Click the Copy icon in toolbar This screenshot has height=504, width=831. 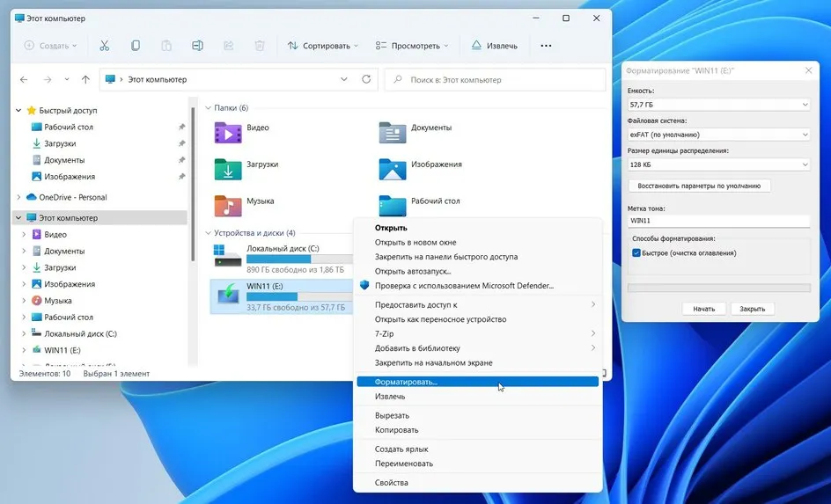tap(136, 46)
